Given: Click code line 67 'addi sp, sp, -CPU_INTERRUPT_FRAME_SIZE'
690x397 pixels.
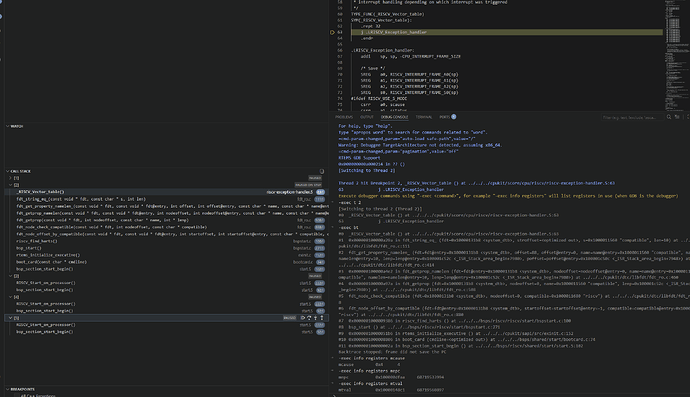Looking at the screenshot, I should coord(411,56).
